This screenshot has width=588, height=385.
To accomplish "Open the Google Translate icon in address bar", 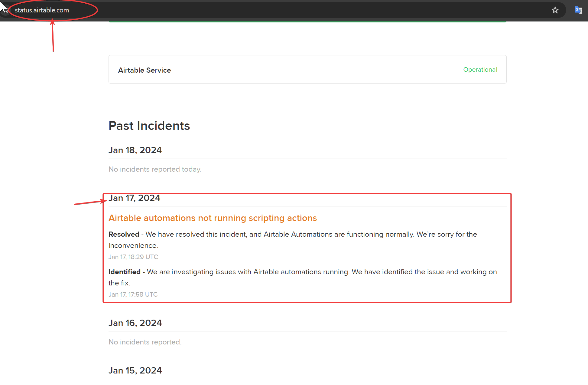I will (x=578, y=10).
